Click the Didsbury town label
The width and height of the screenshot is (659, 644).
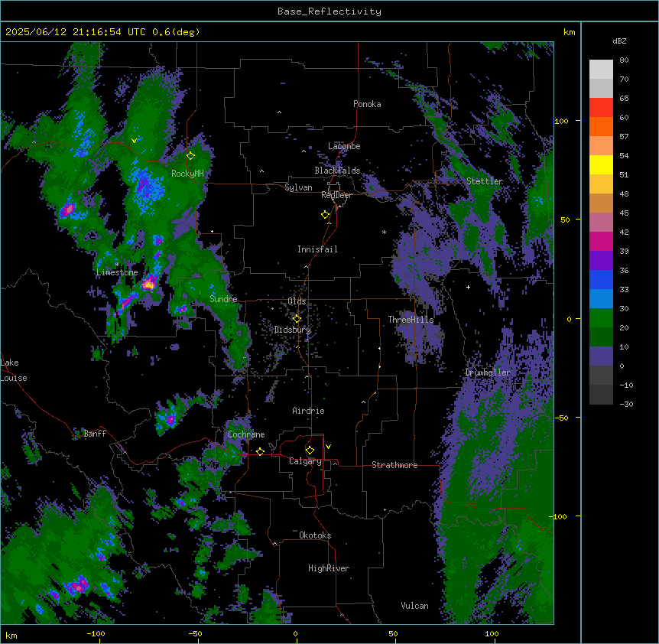[293, 330]
